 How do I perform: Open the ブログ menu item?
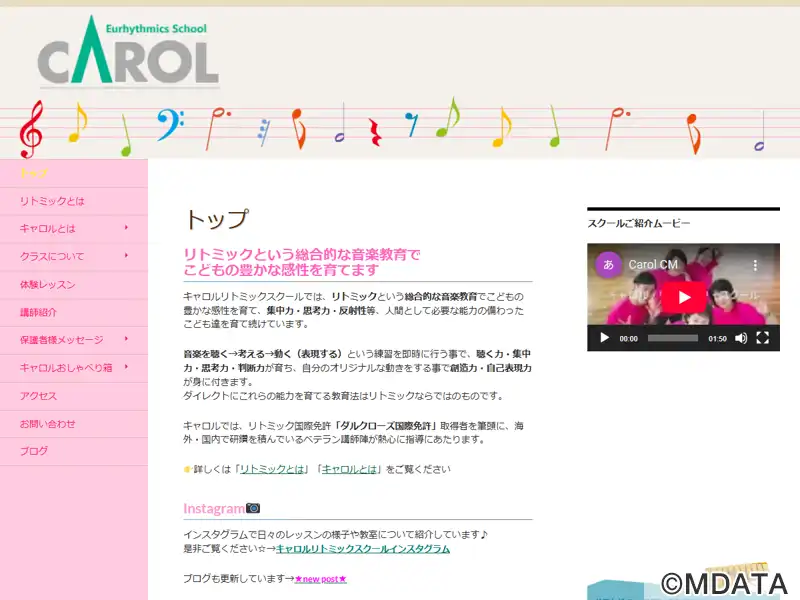pyautogui.click(x=74, y=451)
